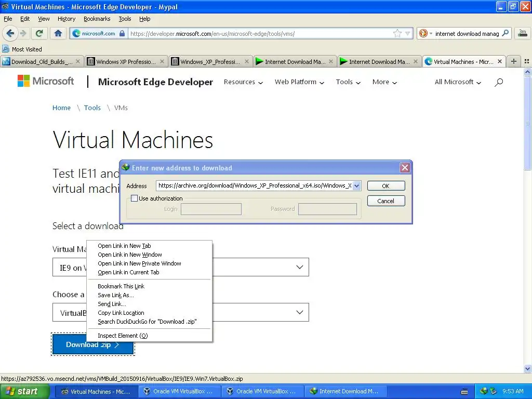The width and height of the screenshot is (532, 399).
Task: Select Bookmark This Link
Action: tap(149, 286)
